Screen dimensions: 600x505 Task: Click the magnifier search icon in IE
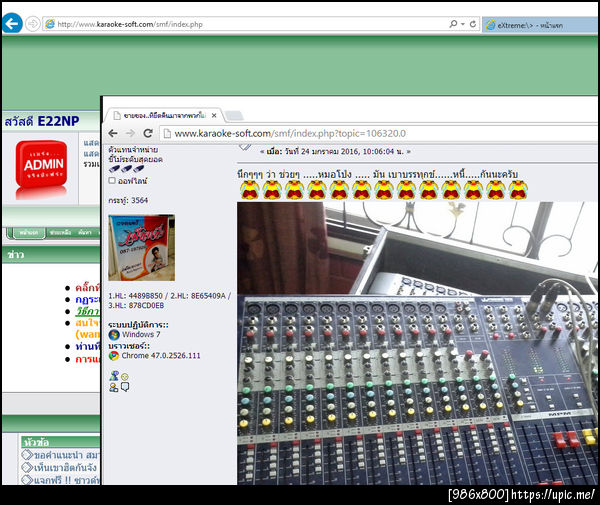[x=453, y=24]
